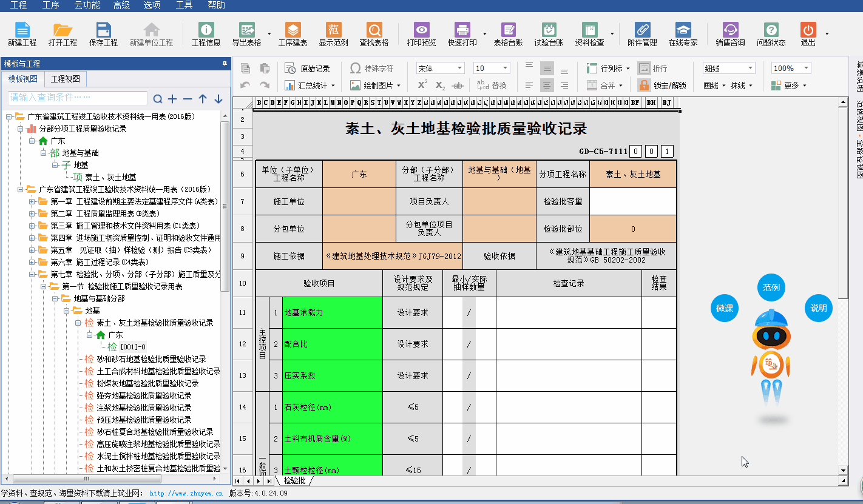The width and height of the screenshot is (863, 504).
Task: Click the 显示范例 show example icon
Action: tap(333, 35)
